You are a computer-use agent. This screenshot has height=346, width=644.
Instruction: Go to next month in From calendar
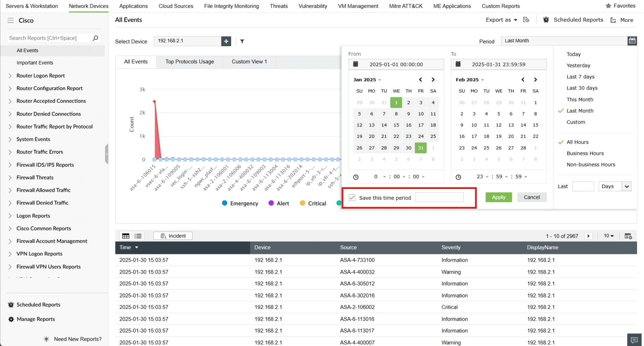coord(433,80)
